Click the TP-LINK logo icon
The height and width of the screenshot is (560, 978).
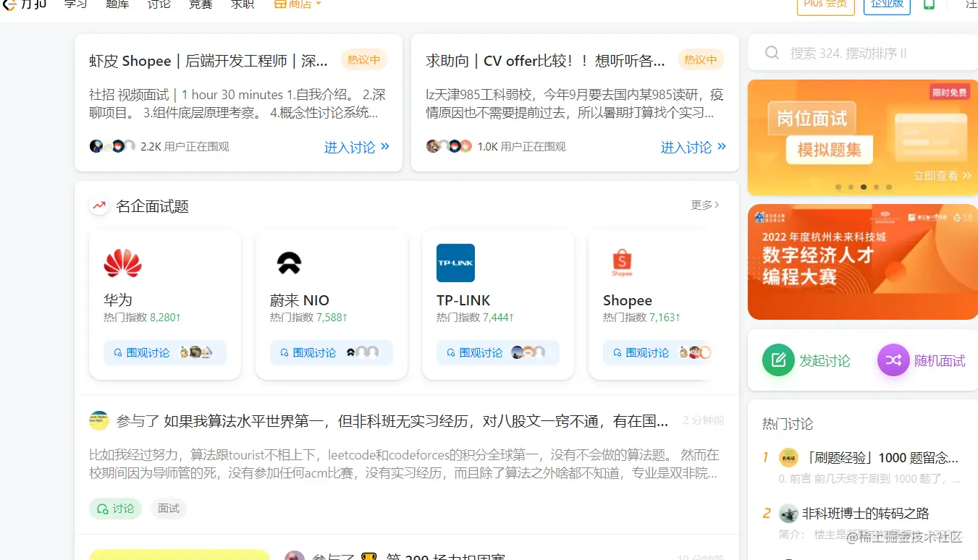pos(455,263)
